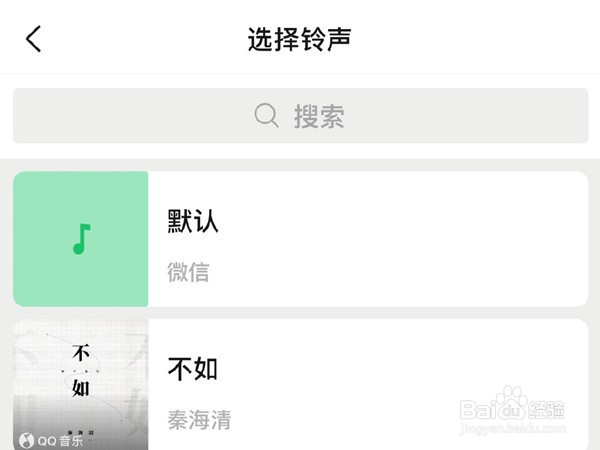
Task: Tap the 不如 calligraphy text on the cover
Action: pyautogui.click(x=81, y=370)
